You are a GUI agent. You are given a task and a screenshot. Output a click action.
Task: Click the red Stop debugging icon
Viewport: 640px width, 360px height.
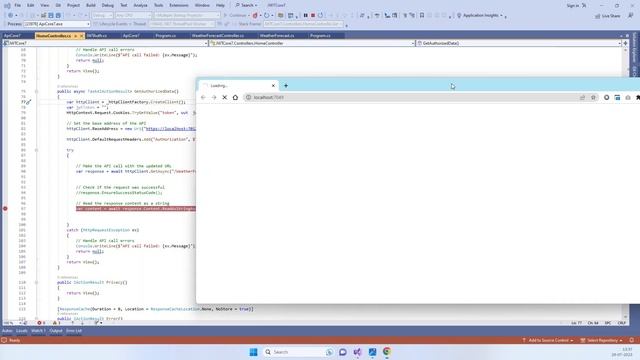point(313,16)
